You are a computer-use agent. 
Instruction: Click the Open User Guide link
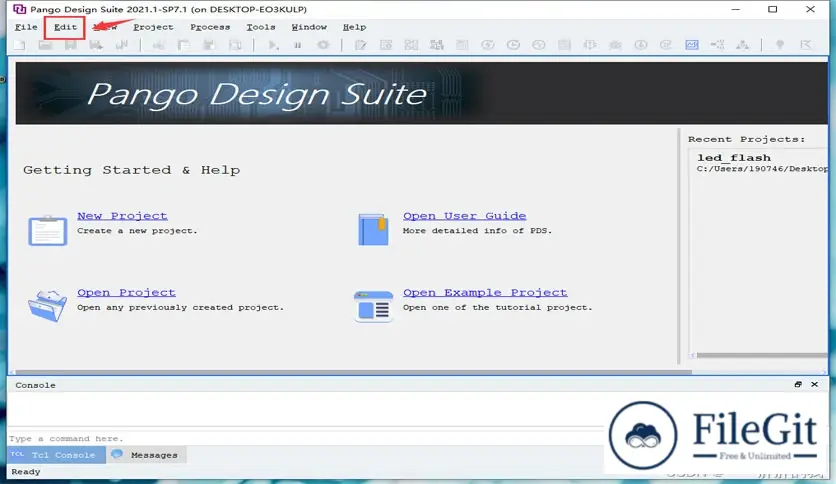tap(464, 216)
